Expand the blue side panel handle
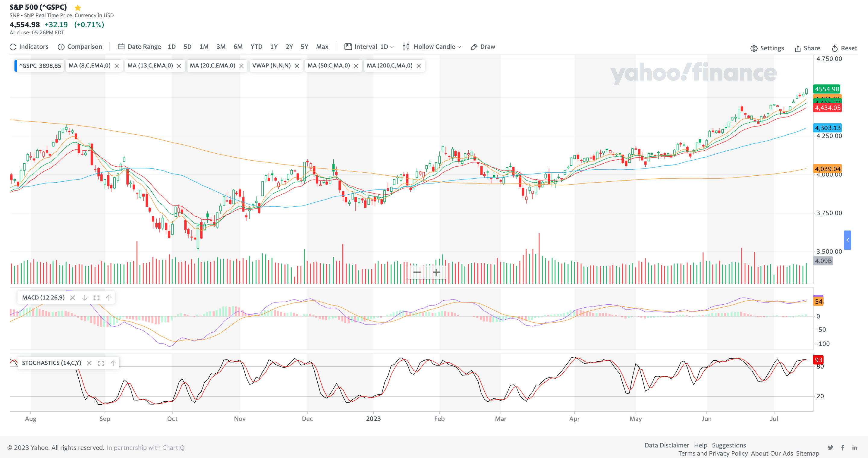Image resolution: width=868 pixels, height=458 pixels. point(848,240)
